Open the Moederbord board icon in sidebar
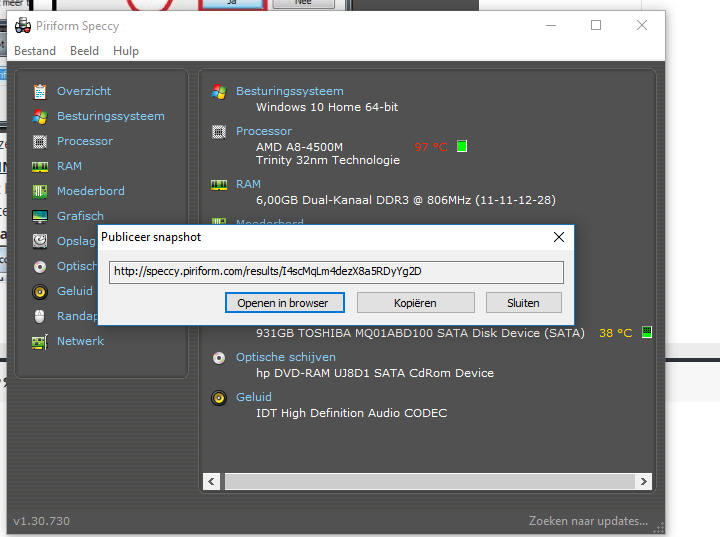Screen dimensions: 720x537 40,192
